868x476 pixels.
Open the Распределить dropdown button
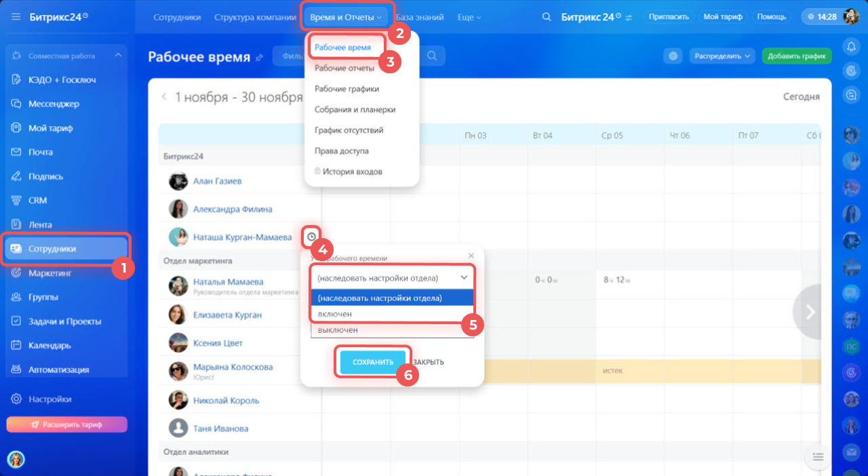pyautogui.click(x=722, y=56)
